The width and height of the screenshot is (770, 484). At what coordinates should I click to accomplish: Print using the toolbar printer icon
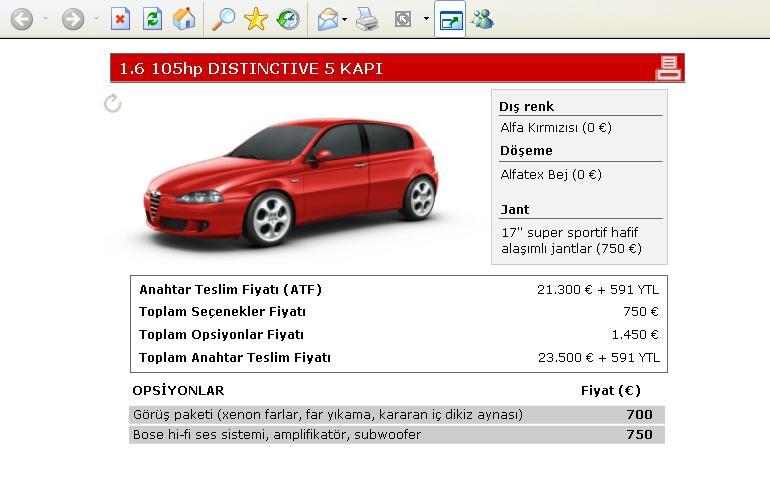pyautogui.click(x=367, y=19)
